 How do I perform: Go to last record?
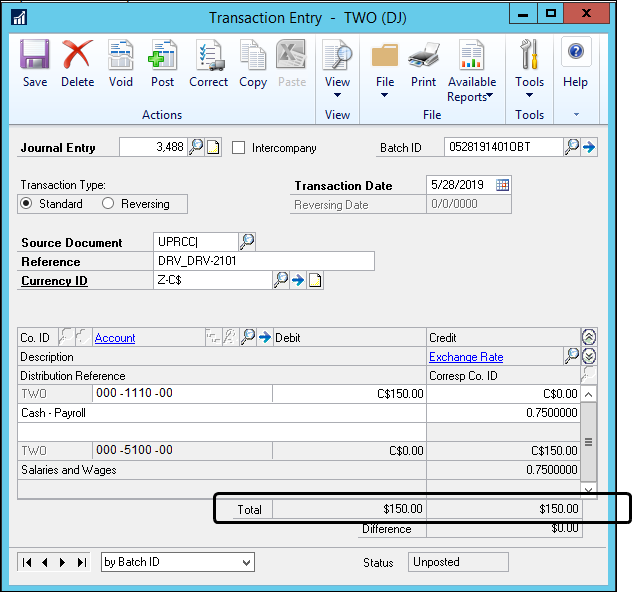(x=82, y=562)
